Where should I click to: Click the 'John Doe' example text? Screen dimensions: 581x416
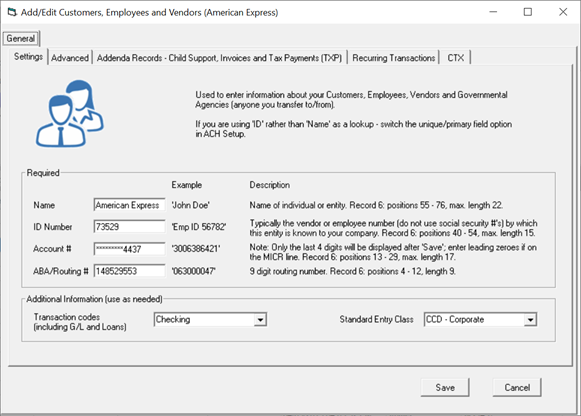click(190, 205)
